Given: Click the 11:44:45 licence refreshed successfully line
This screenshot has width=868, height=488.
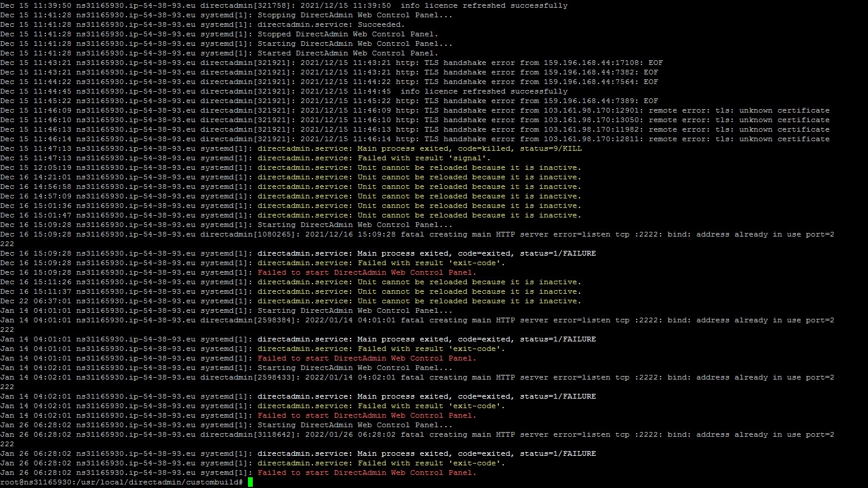Looking at the screenshot, I should point(284,91).
